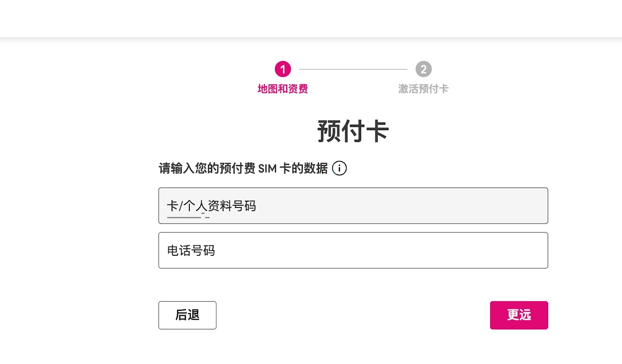Screen dimensions: 622x364
Task: Select the gray step 2 circle
Action: pos(423,70)
